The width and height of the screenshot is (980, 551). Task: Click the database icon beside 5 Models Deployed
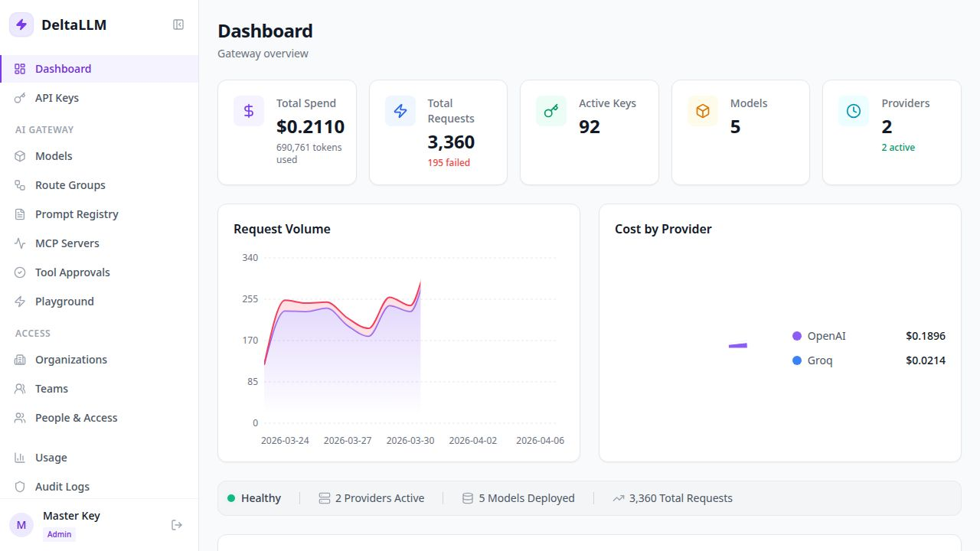(x=468, y=498)
